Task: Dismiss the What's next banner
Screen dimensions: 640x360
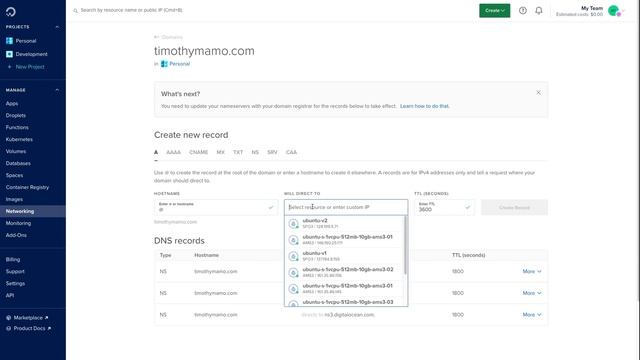Action: pos(538,93)
